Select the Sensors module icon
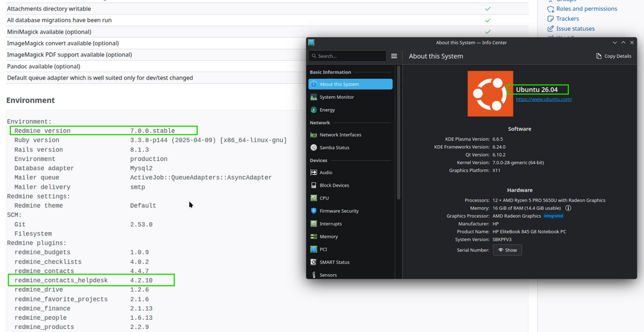 click(x=314, y=275)
